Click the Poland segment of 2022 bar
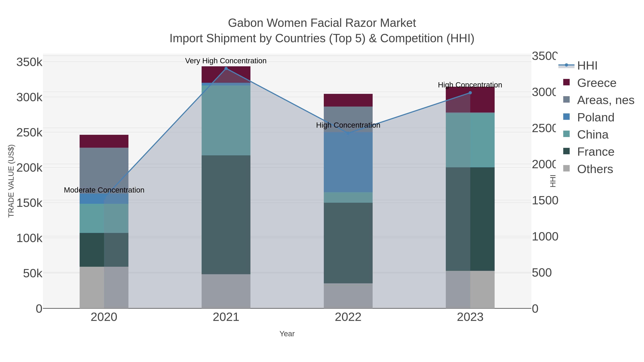This screenshot has width=644, height=362. tap(348, 162)
